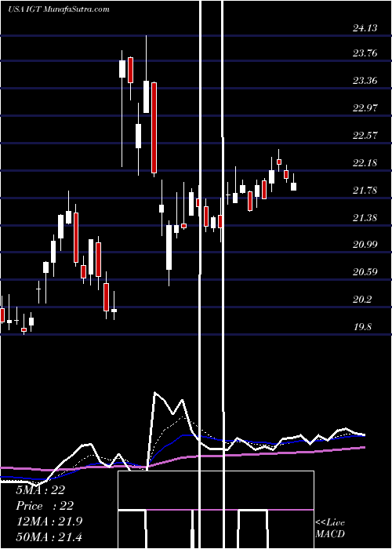Image resolution: width=392 pixels, height=549 pixels.
Task: Click the USA IGT MunafaSutra.com title text
Action: click(59, 9)
